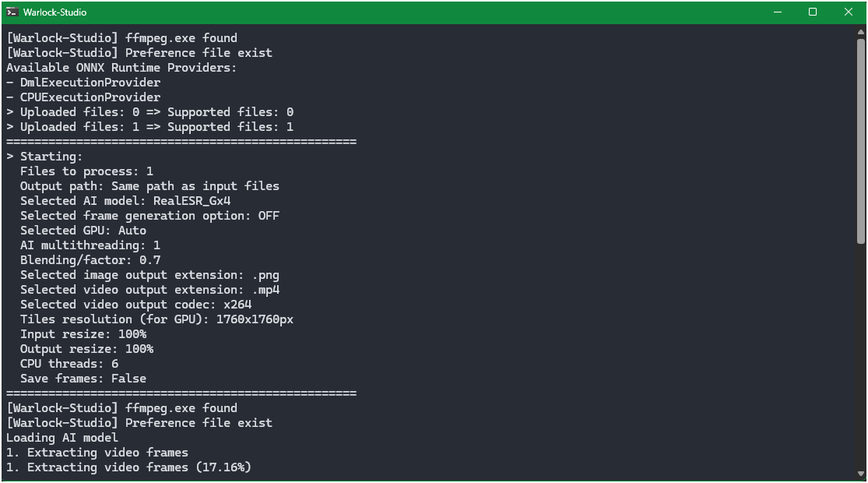Close the Warlock-Studio console window

click(x=849, y=12)
